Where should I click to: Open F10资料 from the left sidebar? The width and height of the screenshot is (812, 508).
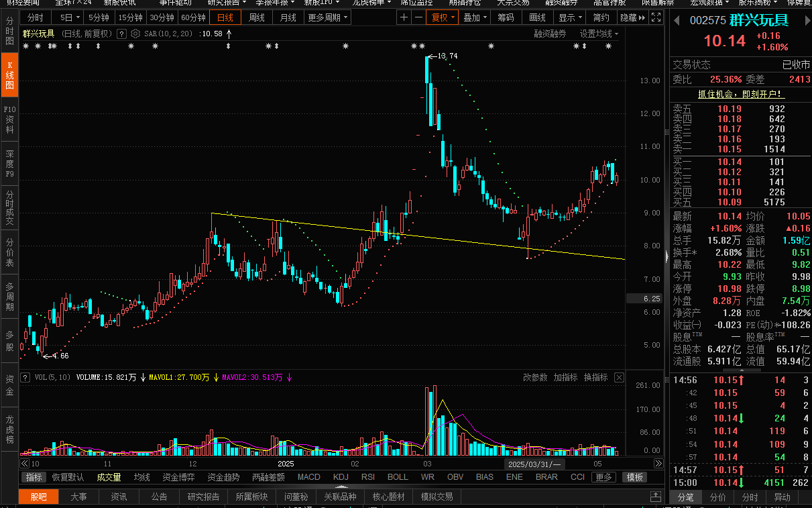[x=9, y=119]
